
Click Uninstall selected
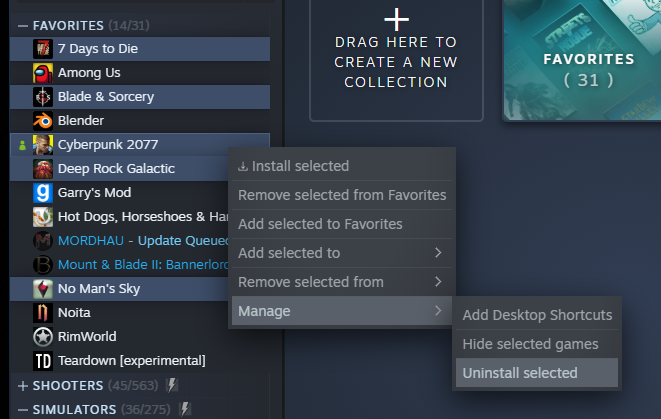tap(537, 373)
